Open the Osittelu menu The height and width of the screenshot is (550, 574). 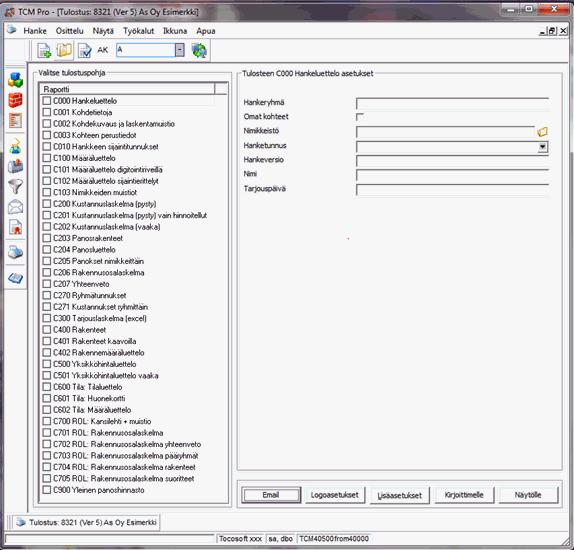[70, 31]
